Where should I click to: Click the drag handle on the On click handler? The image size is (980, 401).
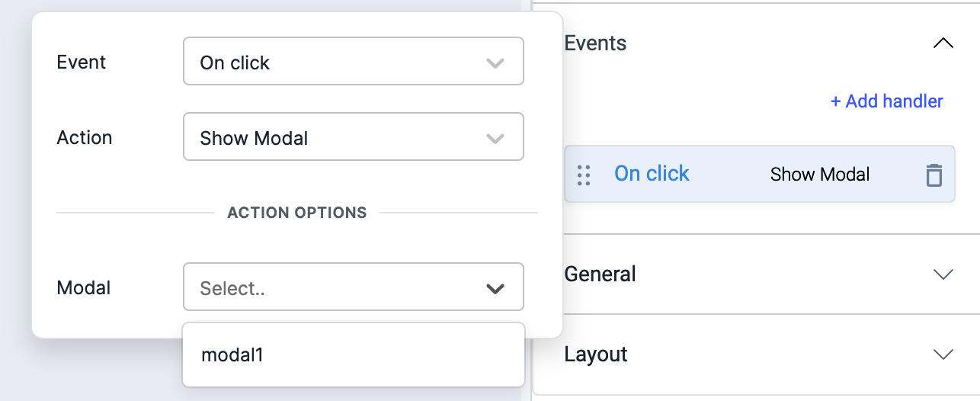[584, 175]
